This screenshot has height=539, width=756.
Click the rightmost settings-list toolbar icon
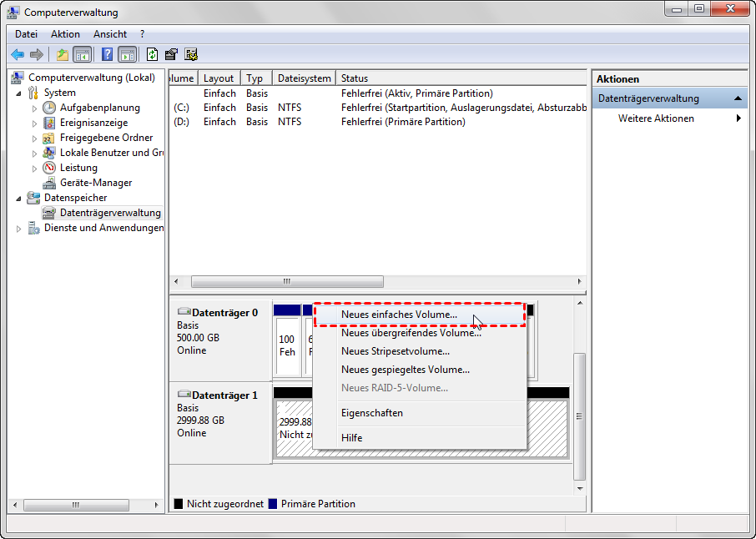[x=191, y=54]
